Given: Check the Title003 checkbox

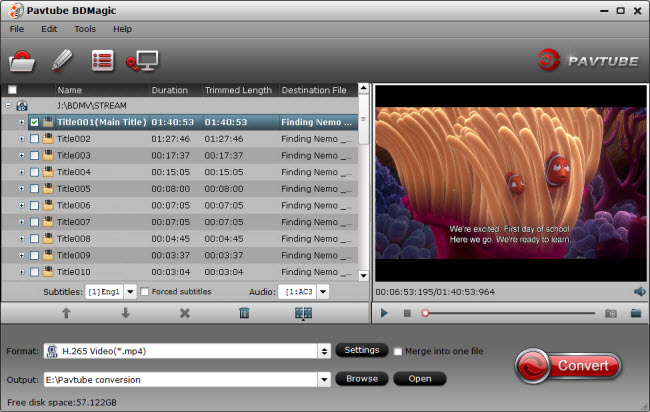Looking at the screenshot, I should click(x=34, y=155).
